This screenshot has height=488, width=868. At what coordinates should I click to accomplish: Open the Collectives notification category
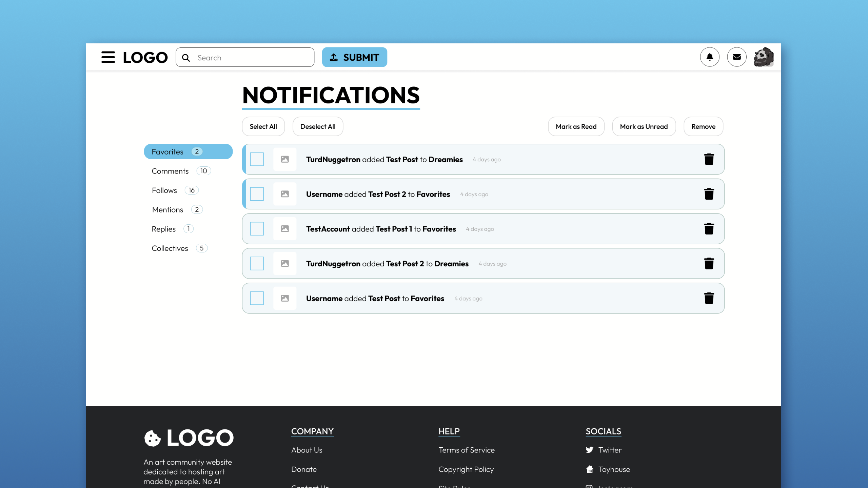coord(170,248)
